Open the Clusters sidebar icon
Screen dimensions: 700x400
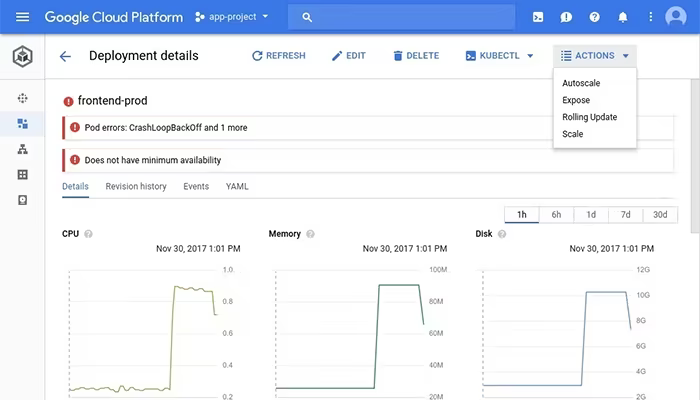22,98
